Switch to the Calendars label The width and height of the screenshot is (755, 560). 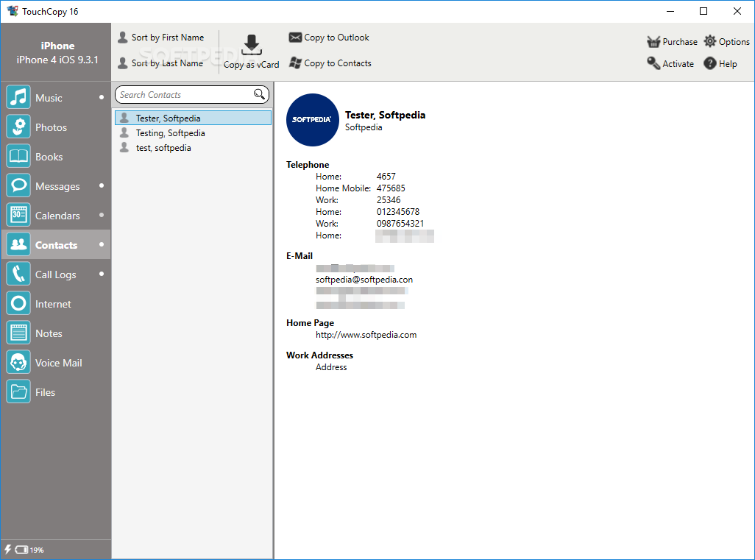[57, 216]
